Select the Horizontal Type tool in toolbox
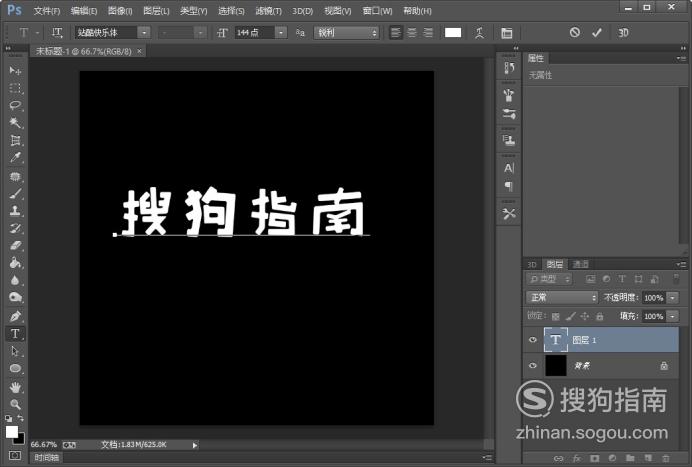 click(15, 334)
